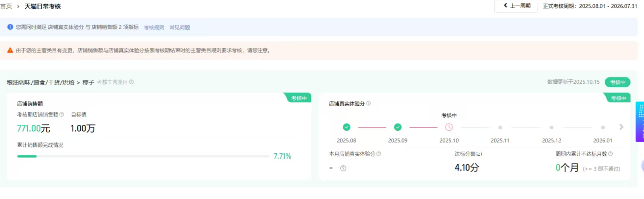Open the 常见问题 link
The image size is (644, 199).
(180, 28)
